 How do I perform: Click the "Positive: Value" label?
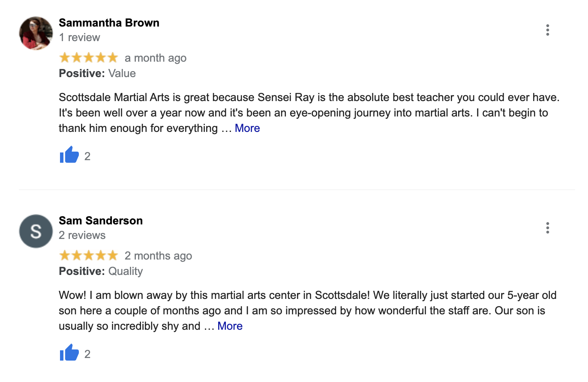[97, 73]
